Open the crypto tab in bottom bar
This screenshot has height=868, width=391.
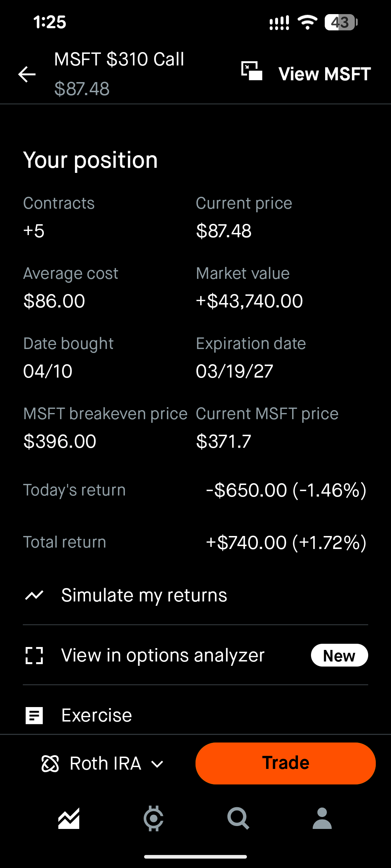154,818
